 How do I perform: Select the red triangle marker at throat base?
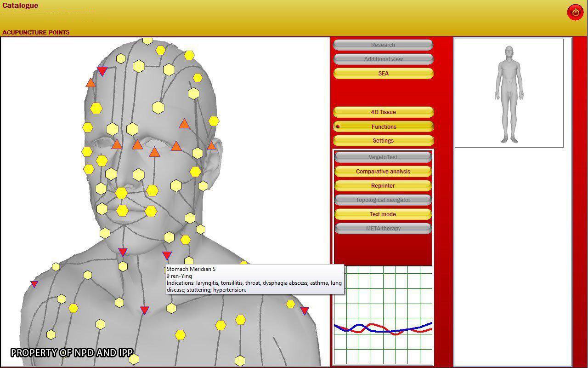[x=144, y=310]
